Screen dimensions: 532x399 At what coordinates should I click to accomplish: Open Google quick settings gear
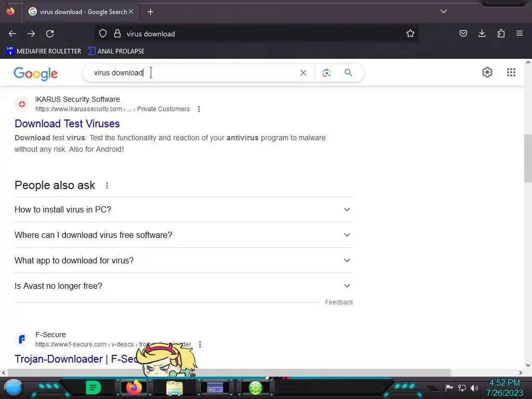coord(487,72)
